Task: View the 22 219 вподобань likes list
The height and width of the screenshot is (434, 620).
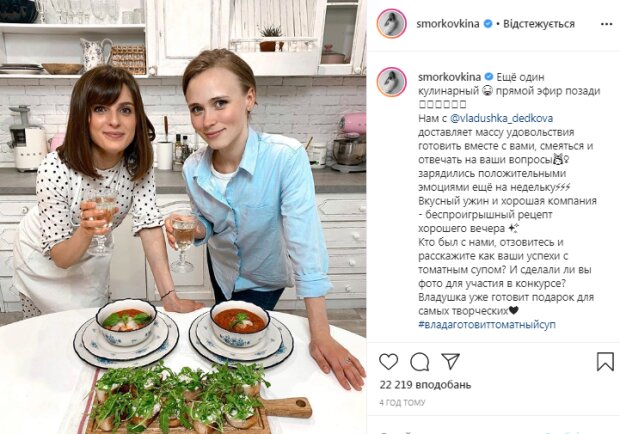Action: tap(425, 385)
